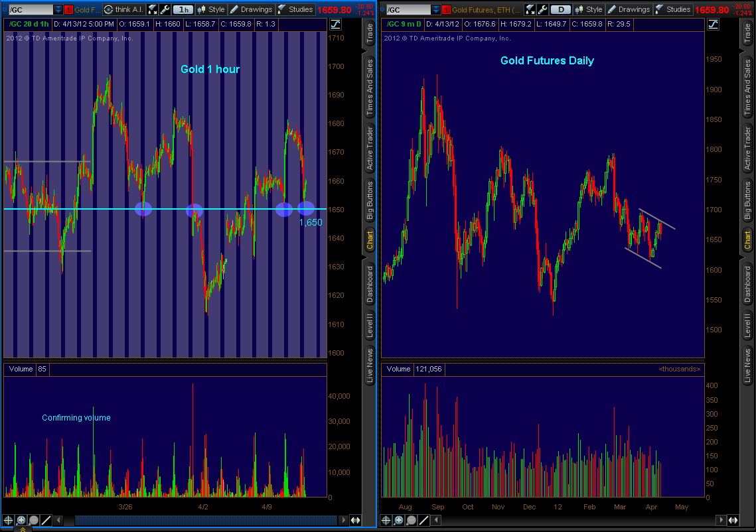Click the 1h timeframe button
The width and height of the screenshot is (756, 532).
(x=183, y=9)
